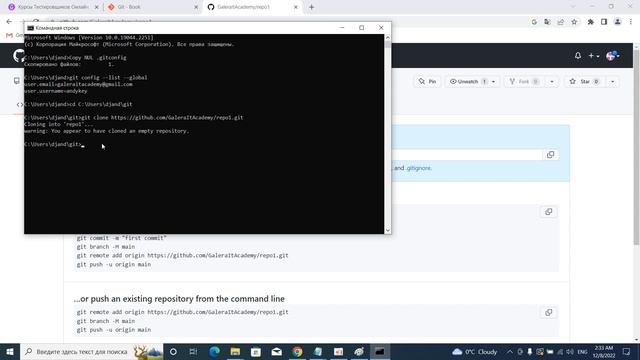Expand the Unwatch dropdown arrow
Screen dimensions: 640x360
(493, 82)
